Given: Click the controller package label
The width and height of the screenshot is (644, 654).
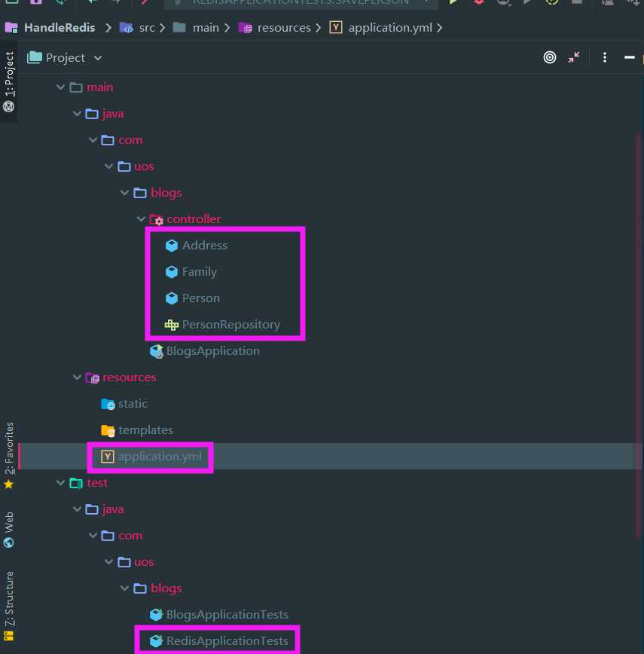Looking at the screenshot, I should point(194,219).
